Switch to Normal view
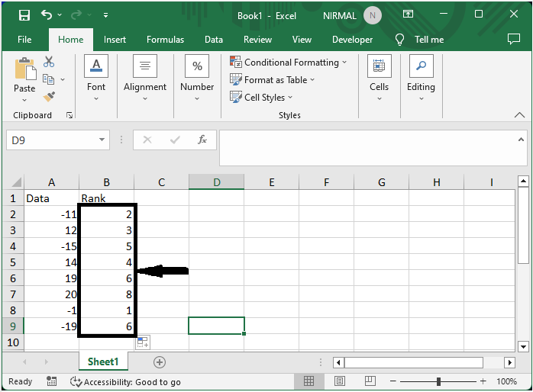The width and height of the screenshot is (533, 392). point(308,381)
